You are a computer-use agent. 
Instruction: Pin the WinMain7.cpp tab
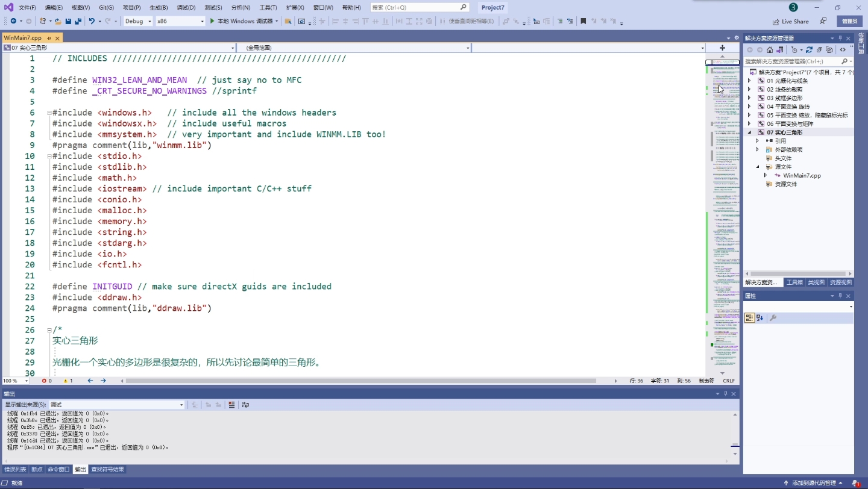coord(49,38)
